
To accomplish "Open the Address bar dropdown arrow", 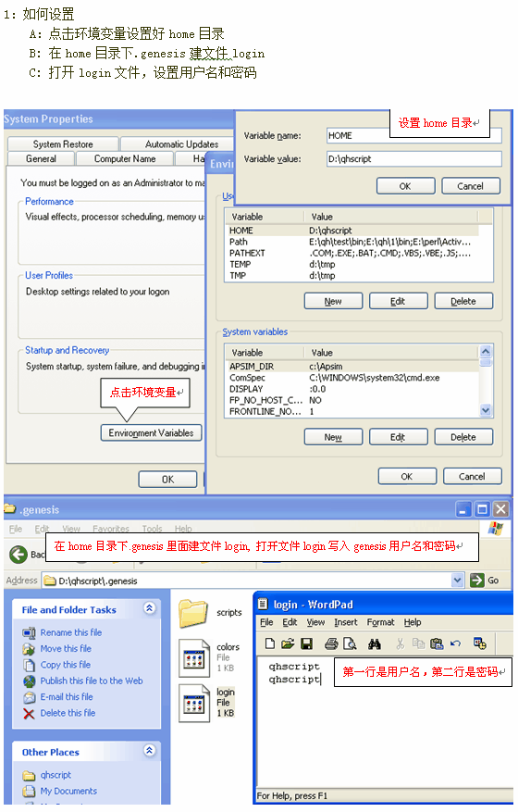I will 458,580.
